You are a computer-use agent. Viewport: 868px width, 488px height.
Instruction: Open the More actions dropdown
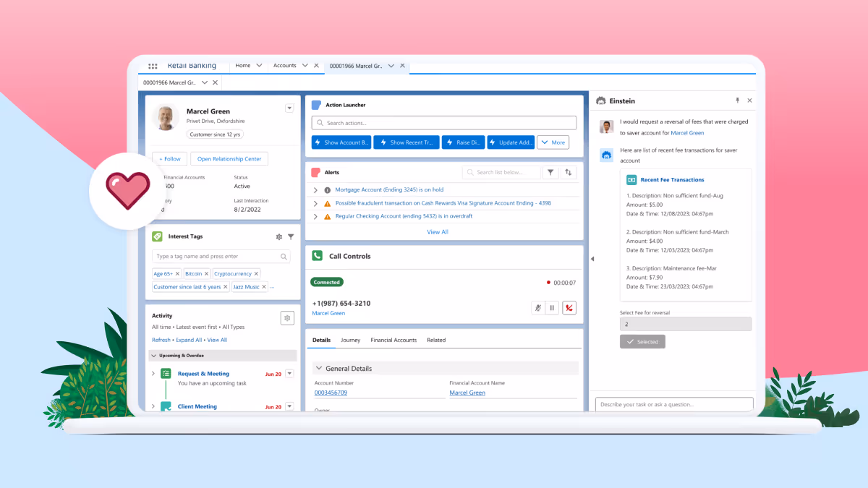coord(553,142)
